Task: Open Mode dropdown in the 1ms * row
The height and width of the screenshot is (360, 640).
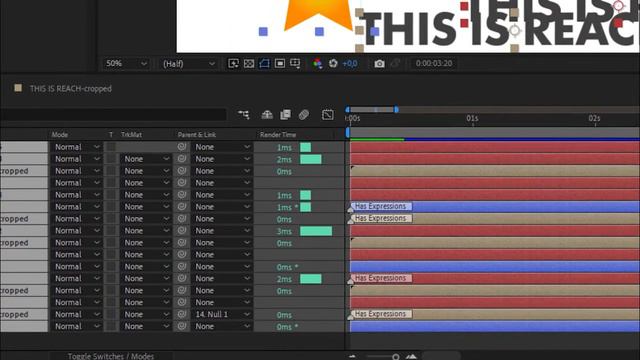Action: click(x=77, y=207)
